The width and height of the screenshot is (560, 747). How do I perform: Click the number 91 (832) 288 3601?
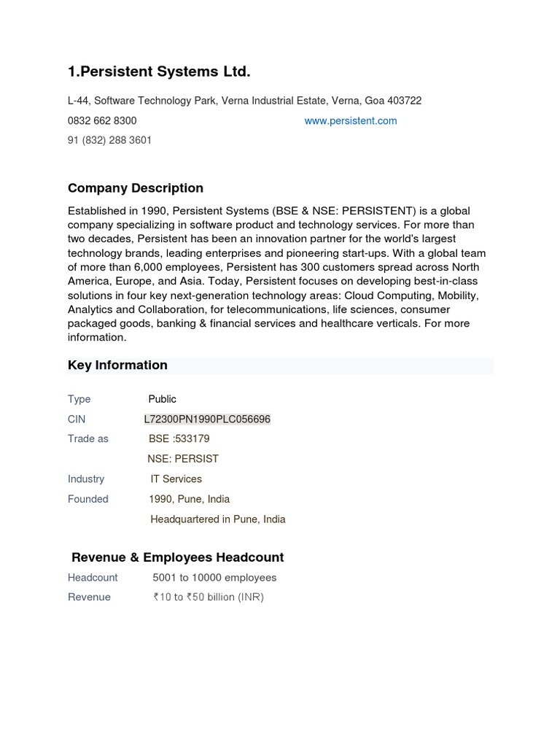coord(109,140)
